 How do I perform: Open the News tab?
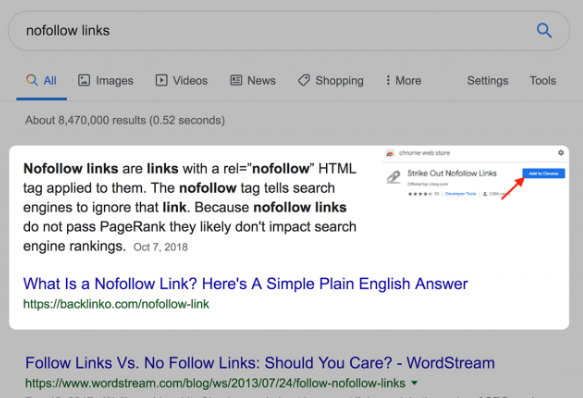tap(253, 80)
